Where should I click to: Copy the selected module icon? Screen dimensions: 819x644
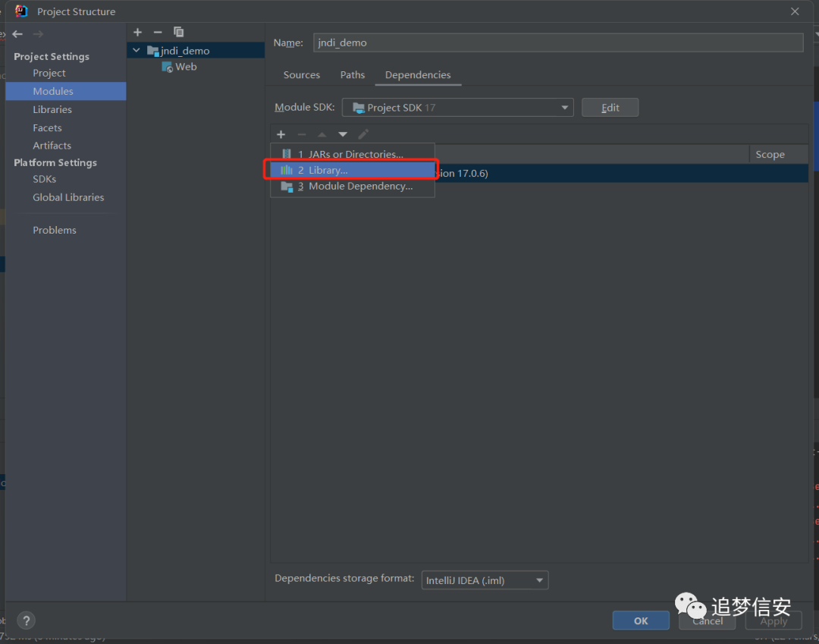(179, 33)
